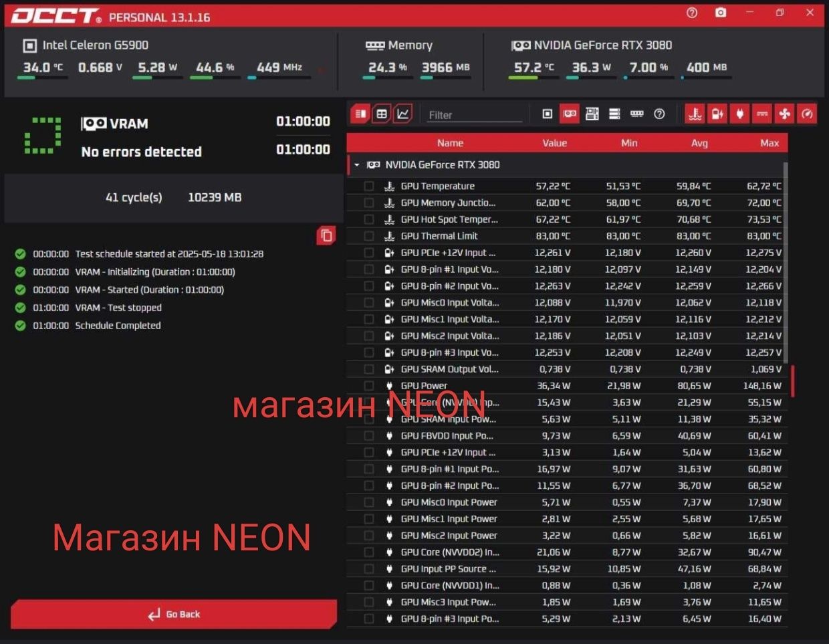Screen dimensions: 829x644
Task: Copy the test log with the copy icon
Action: (x=326, y=235)
